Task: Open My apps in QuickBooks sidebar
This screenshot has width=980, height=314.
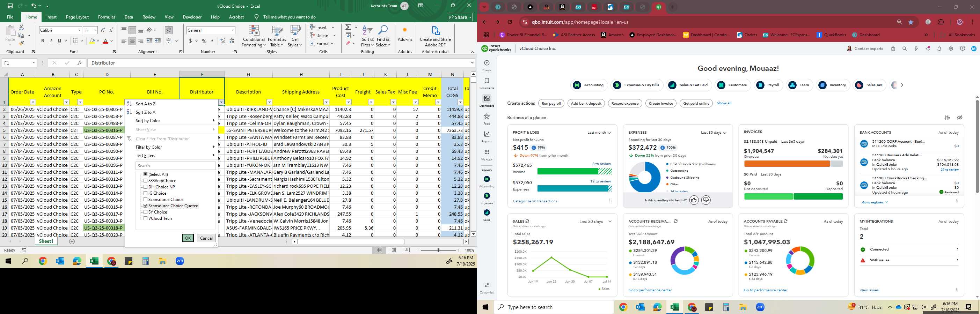Action: [x=487, y=154]
